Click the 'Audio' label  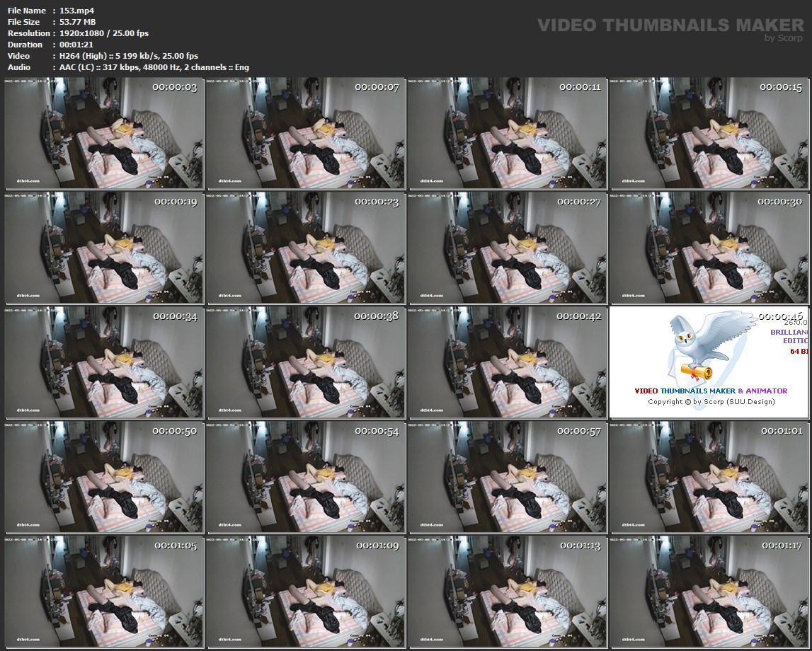tap(19, 67)
